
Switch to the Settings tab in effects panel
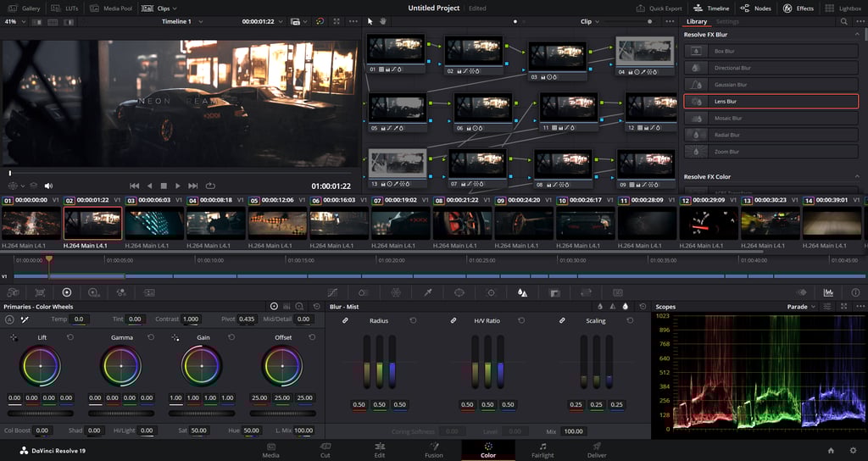tap(727, 21)
